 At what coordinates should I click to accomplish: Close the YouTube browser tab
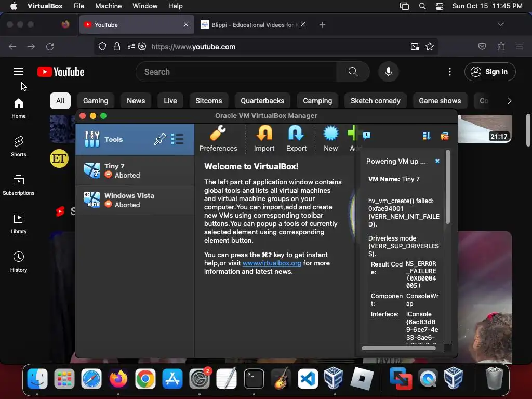(x=186, y=24)
